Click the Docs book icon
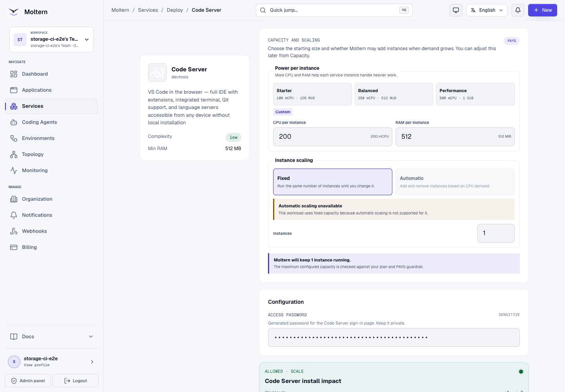Image resolution: width=565 pixels, height=392 pixels. (x=14, y=337)
